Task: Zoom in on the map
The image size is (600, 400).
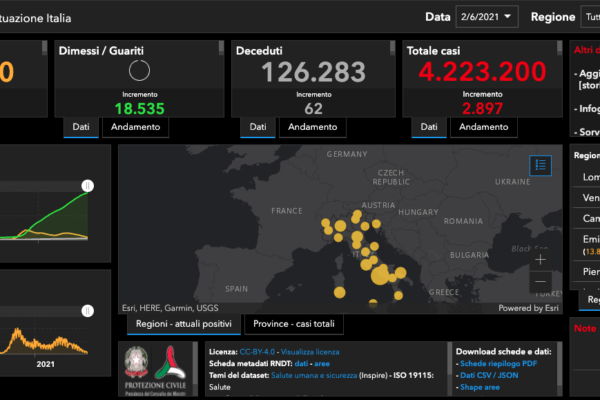Action: (540, 259)
